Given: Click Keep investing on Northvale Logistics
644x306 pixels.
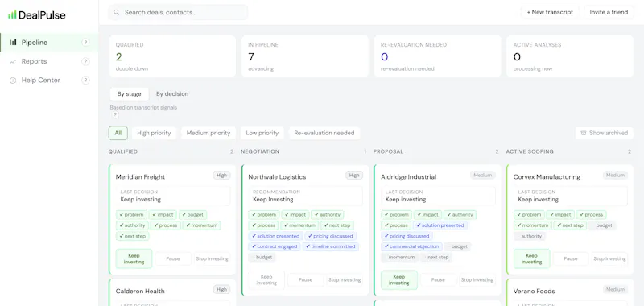Looking at the screenshot, I should point(266,279).
